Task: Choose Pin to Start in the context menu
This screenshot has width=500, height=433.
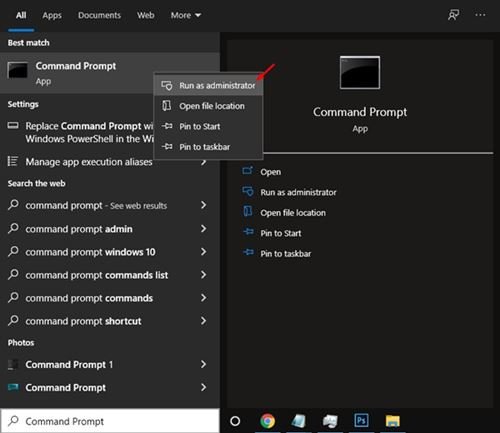Action: tap(208, 126)
